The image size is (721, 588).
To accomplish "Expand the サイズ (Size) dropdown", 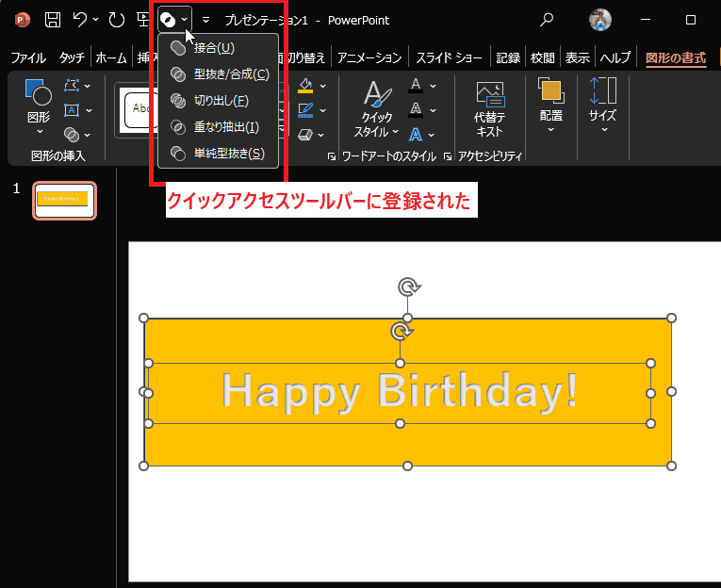I will click(x=602, y=109).
